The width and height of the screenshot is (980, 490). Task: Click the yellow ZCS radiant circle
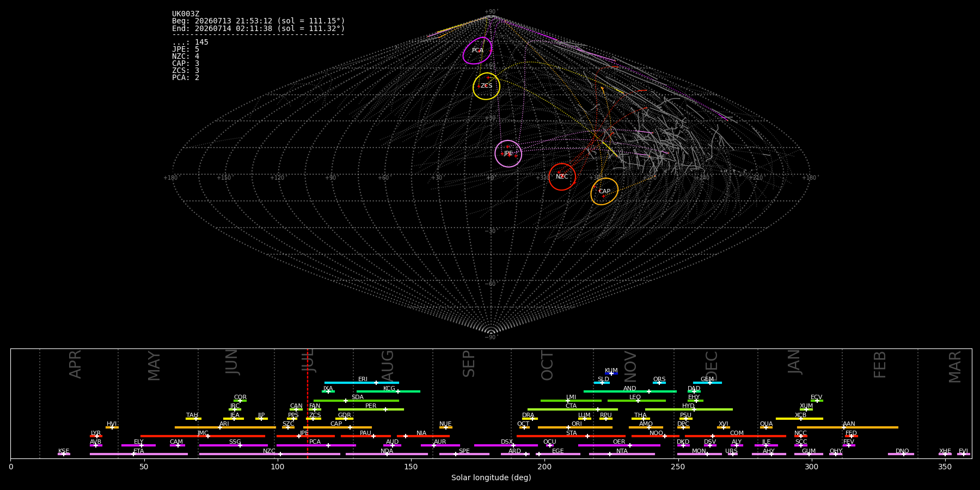[486, 86]
